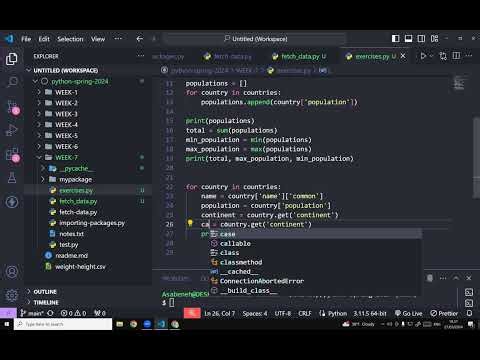Open terminal panel more actions ellipsis

[x=443, y=278]
